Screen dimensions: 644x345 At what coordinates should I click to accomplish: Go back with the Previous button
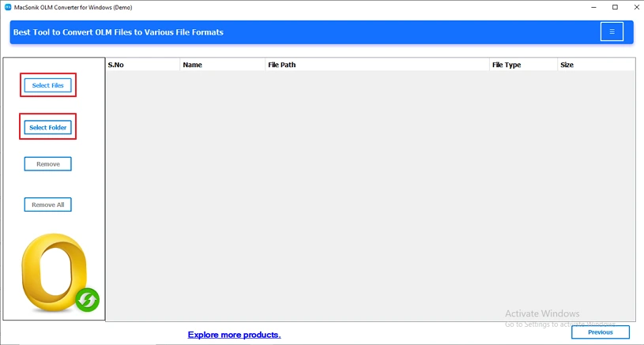600,332
